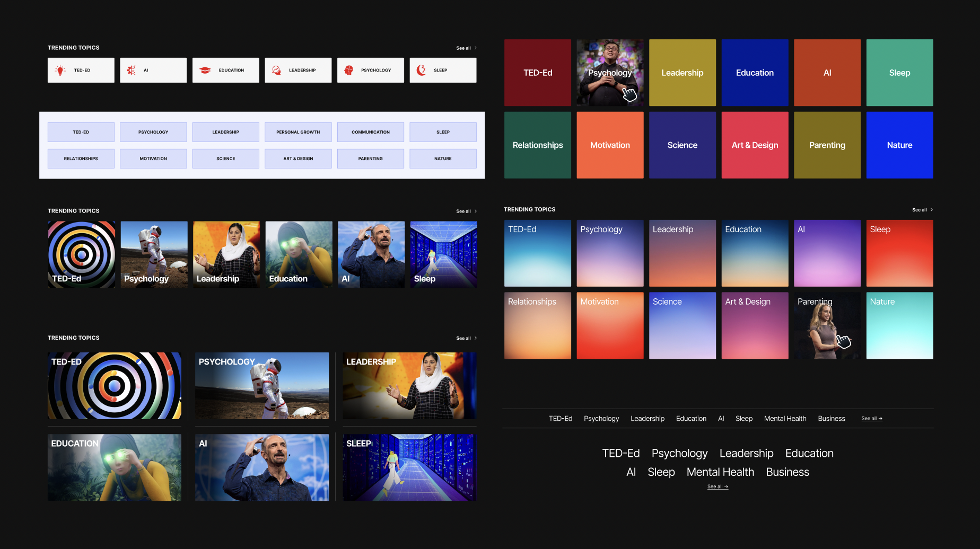Open large uppercase SLEEP thumbnail
Screen dimensions: 980x549
pos(409,467)
